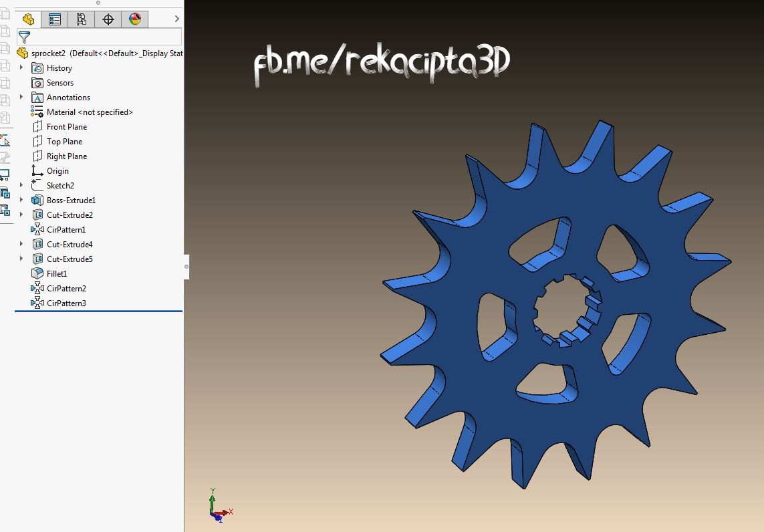Select the Sensors label
The image size is (764, 532).
click(60, 83)
